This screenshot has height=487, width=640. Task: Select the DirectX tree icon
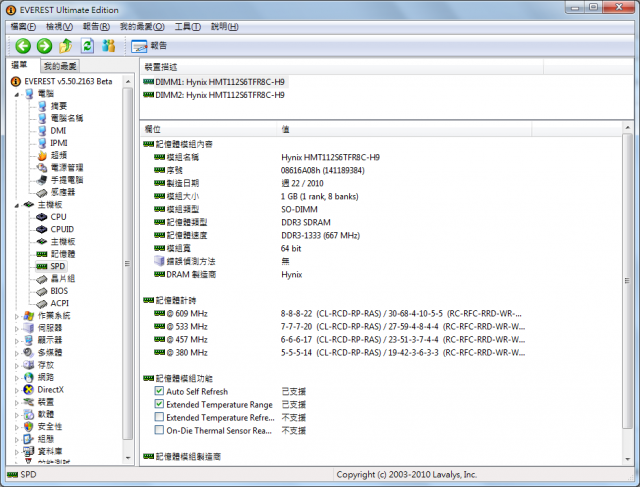[x=29, y=390]
